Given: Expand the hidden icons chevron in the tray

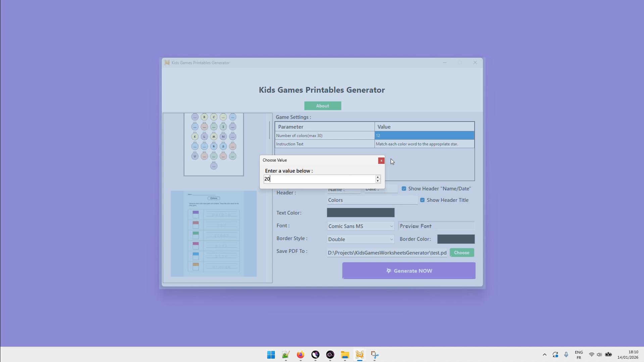Looking at the screenshot, I should pos(545,355).
